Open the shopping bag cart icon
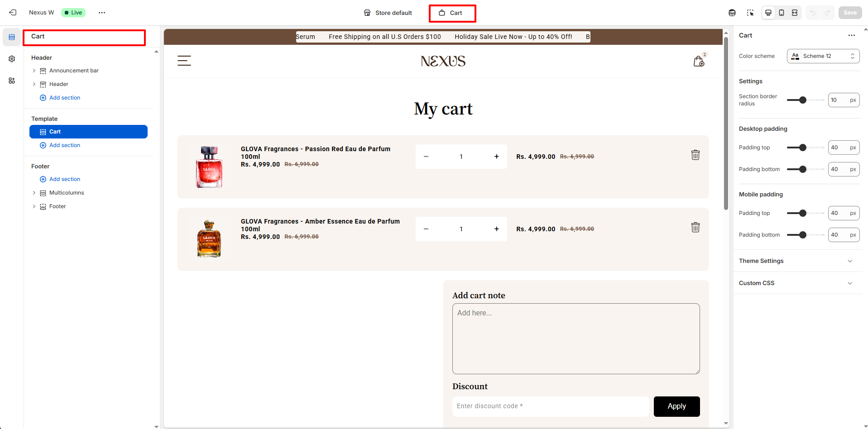This screenshot has height=429, width=868. click(x=699, y=61)
